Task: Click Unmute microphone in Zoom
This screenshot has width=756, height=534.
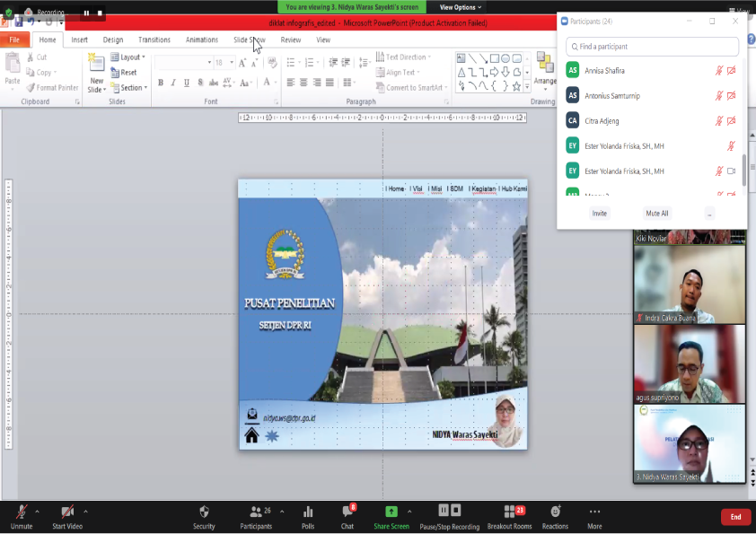Action: click(22, 517)
